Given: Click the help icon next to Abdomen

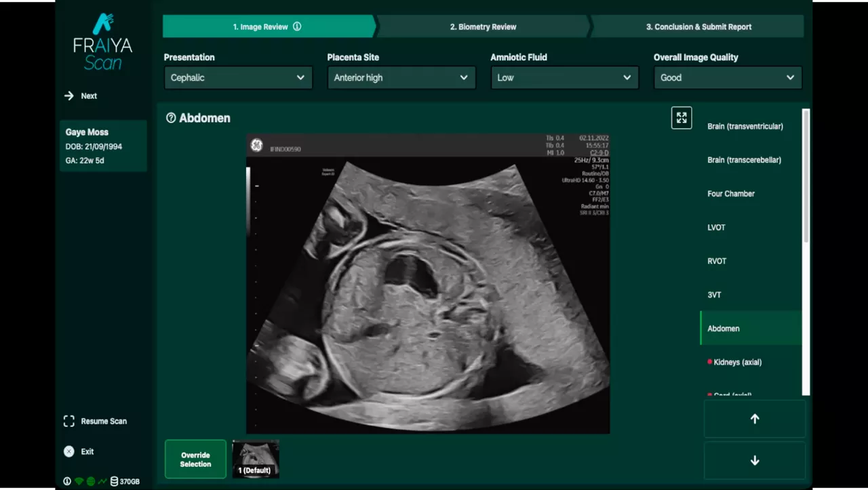Looking at the screenshot, I should 171,118.
